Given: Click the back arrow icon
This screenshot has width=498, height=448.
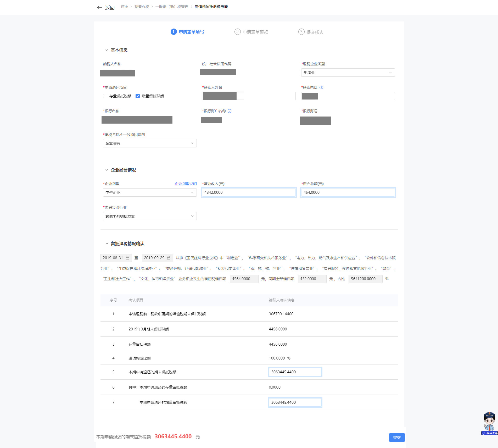Looking at the screenshot, I should click(99, 8).
